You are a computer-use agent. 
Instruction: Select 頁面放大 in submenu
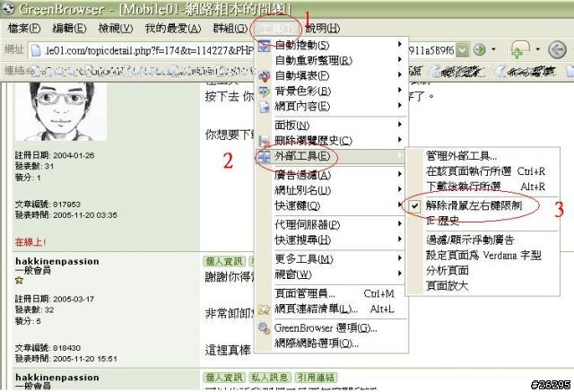tap(483, 286)
